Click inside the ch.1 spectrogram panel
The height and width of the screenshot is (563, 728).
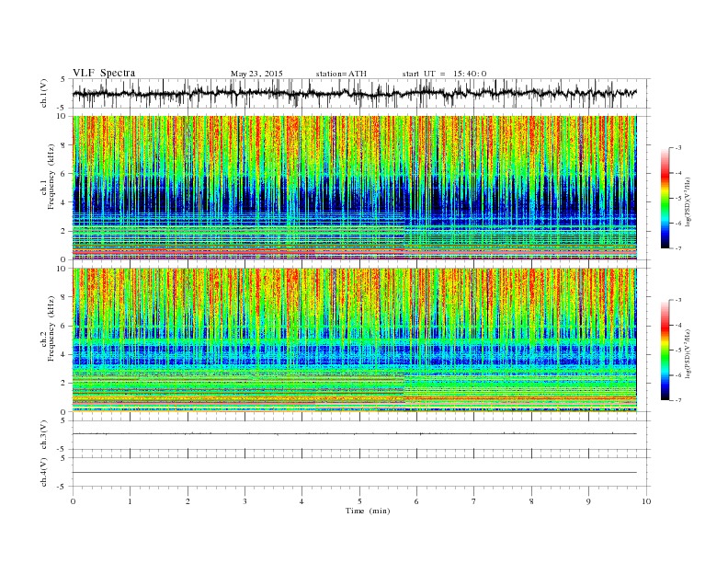coord(354,188)
